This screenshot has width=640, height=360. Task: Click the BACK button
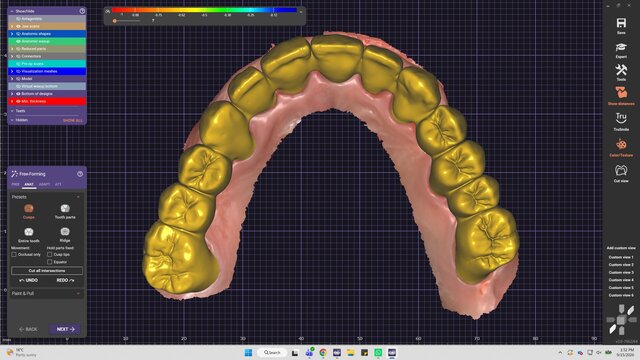(28, 329)
